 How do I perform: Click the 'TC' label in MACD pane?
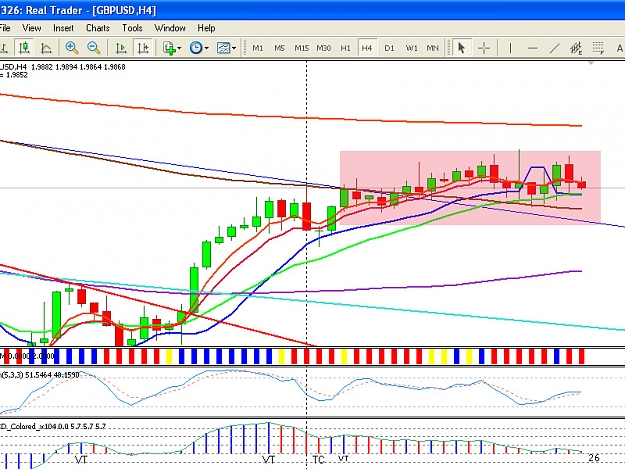click(318, 460)
